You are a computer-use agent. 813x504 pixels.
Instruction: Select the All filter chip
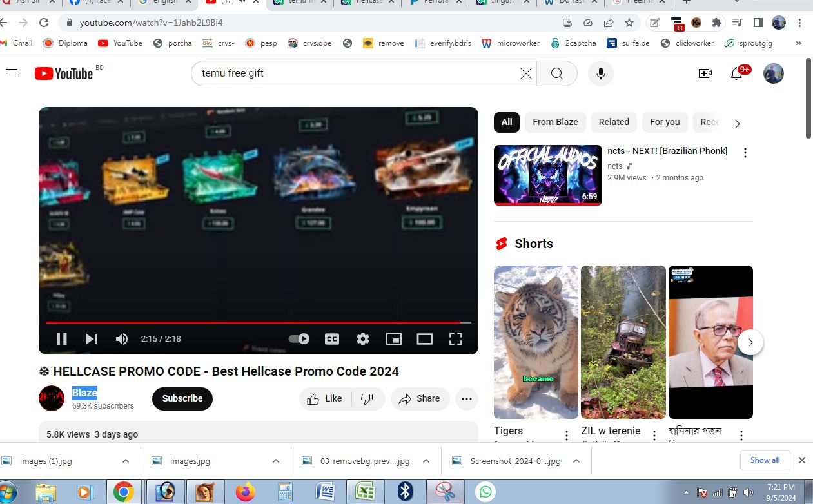507,122
